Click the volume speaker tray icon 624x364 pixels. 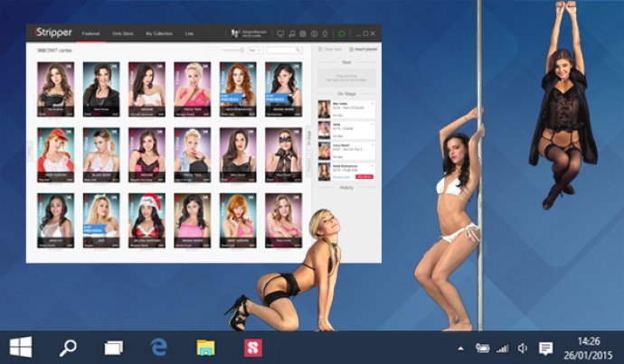[523, 349]
